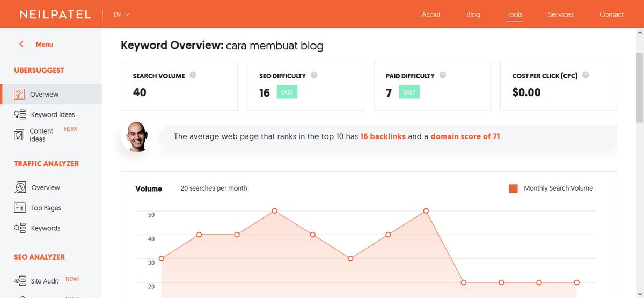The width and height of the screenshot is (644, 298).
Task: Open Site Audit
Action: 45,281
